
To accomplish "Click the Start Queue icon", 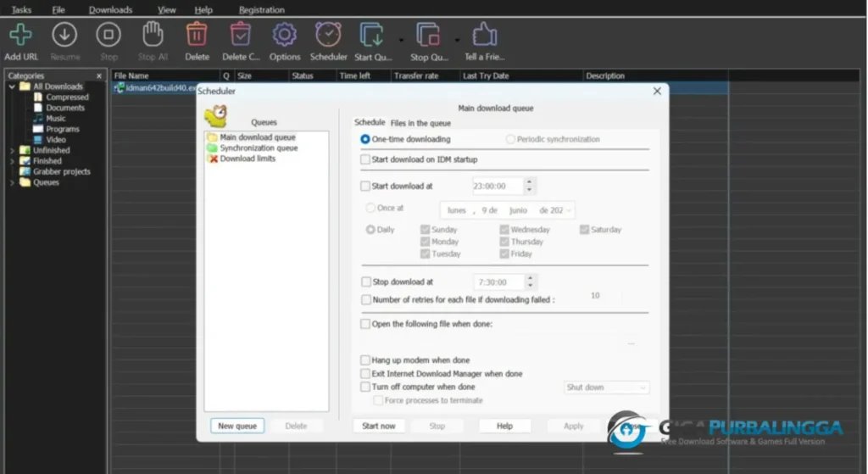I will pos(371,35).
